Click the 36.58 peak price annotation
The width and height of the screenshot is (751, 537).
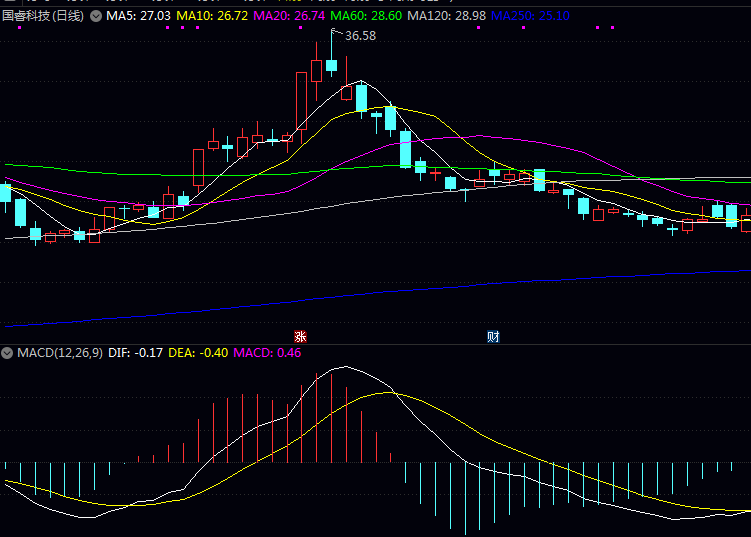360,36
